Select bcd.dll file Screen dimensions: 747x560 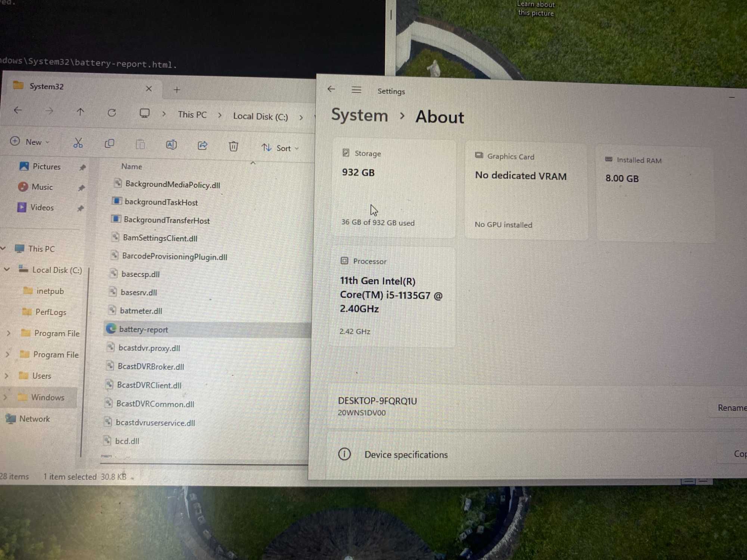point(127,441)
